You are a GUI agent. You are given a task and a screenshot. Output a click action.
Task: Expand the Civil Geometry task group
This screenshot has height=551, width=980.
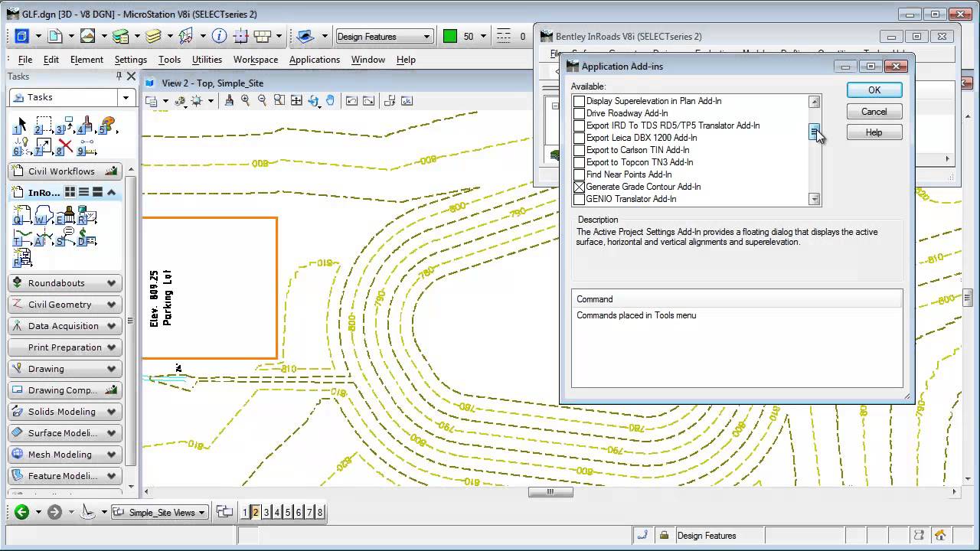point(112,305)
